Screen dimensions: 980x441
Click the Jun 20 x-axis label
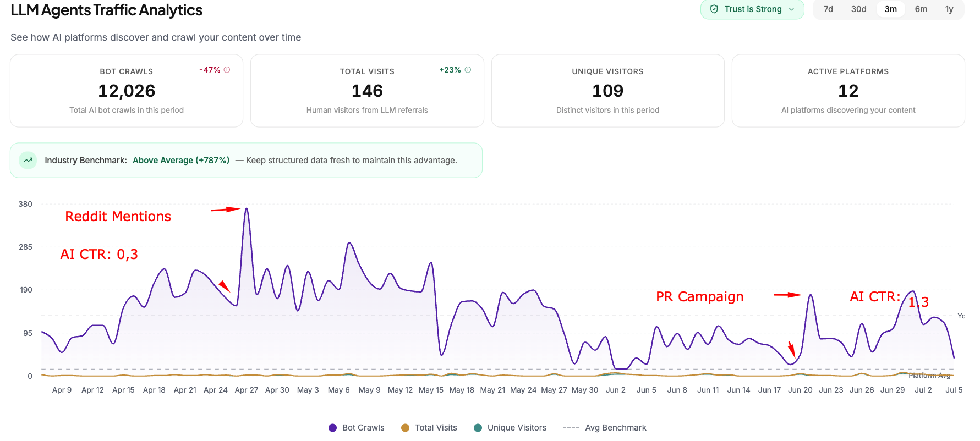click(800, 390)
